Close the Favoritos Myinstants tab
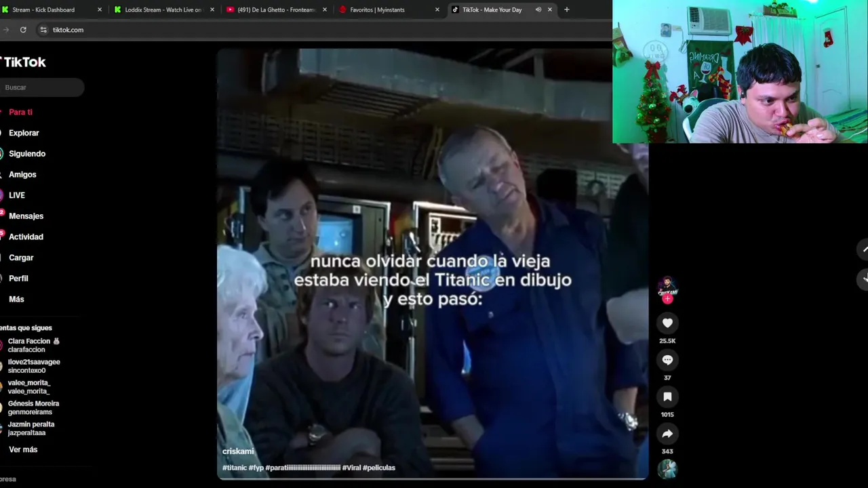 click(437, 9)
